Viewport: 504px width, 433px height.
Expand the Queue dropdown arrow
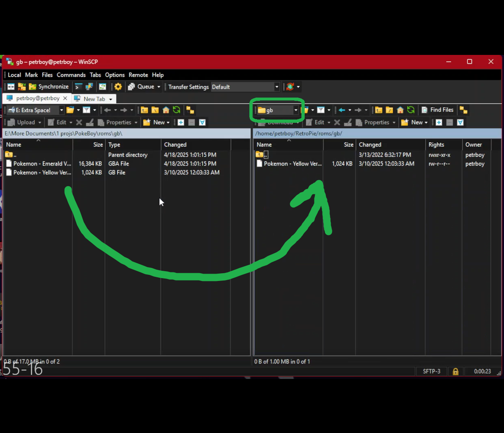point(159,87)
